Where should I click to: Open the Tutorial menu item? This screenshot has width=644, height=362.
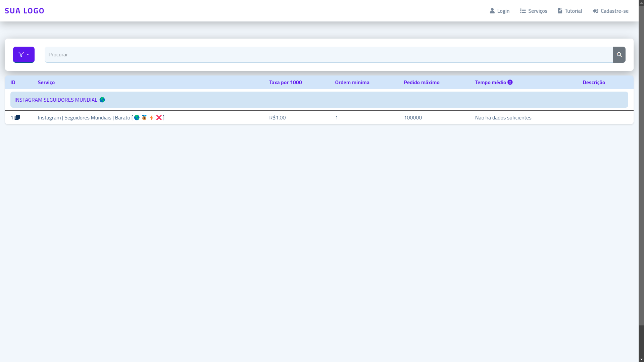(x=573, y=11)
